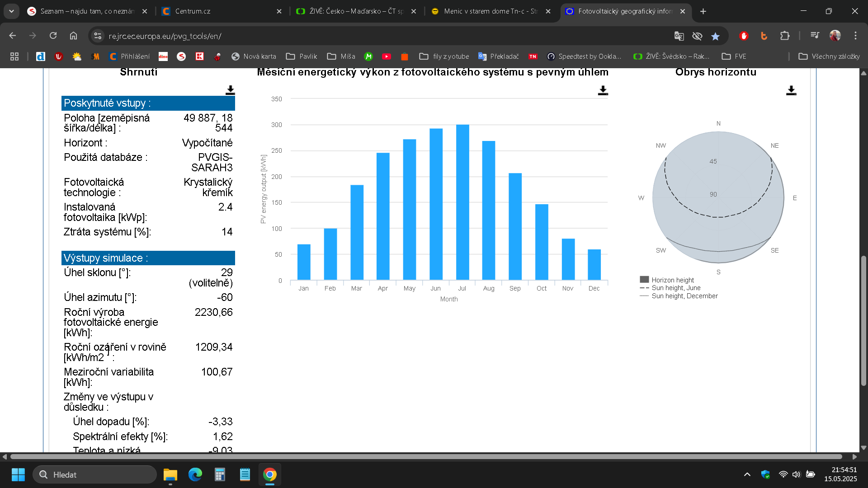This screenshot has height=488, width=868.
Task: Download the horizon outline chart
Action: pyautogui.click(x=791, y=91)
